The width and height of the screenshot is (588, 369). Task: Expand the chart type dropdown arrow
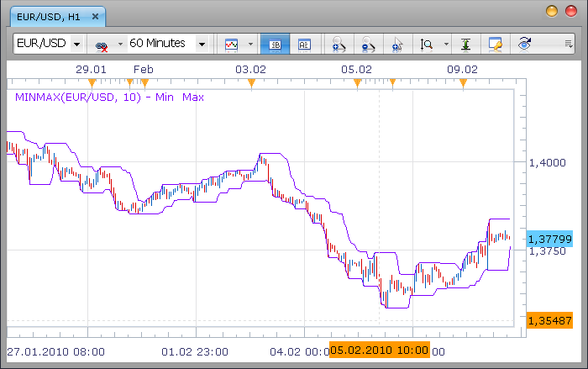click(250, 44)
